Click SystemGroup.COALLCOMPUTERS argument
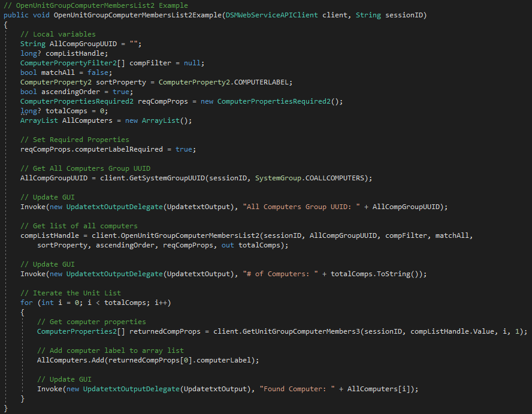The width and height of the screenshot is (532, 414). pos(309,178)
